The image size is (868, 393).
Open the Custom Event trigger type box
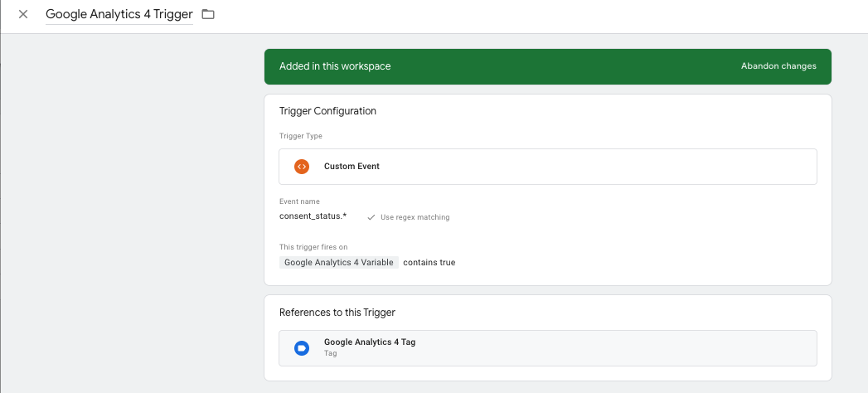[547, 166]
